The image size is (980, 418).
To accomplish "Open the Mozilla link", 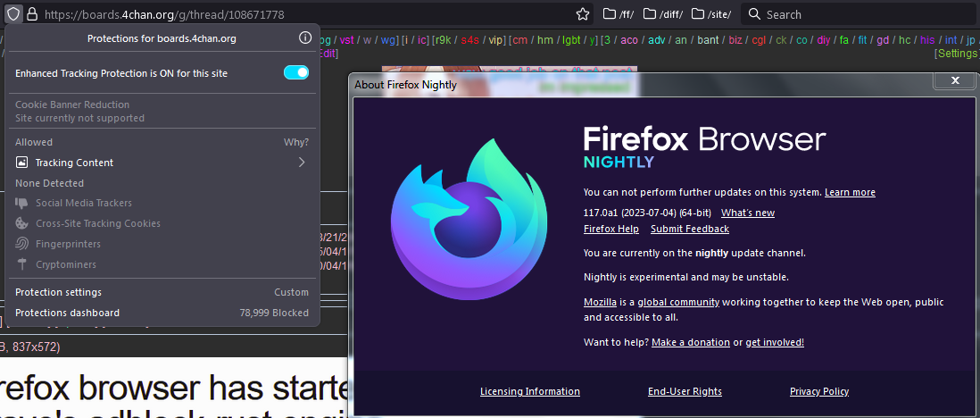I will coord(600,302).
